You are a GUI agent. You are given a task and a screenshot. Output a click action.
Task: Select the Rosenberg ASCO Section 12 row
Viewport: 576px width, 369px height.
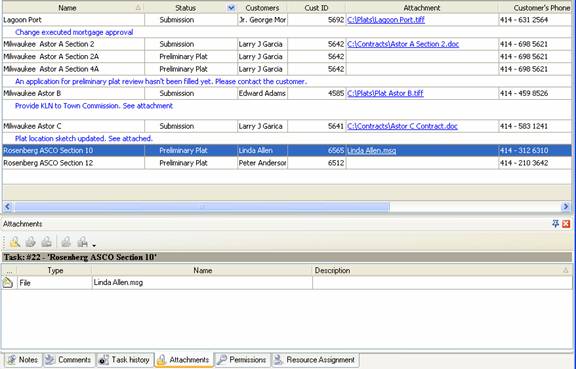pos(287,163)
